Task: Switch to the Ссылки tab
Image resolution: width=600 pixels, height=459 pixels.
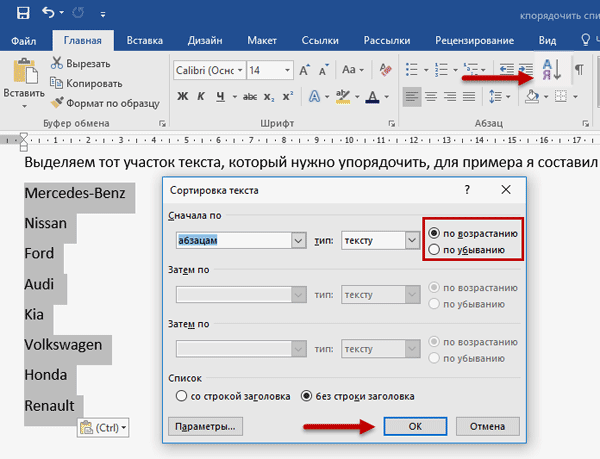Action: [320, 41]
